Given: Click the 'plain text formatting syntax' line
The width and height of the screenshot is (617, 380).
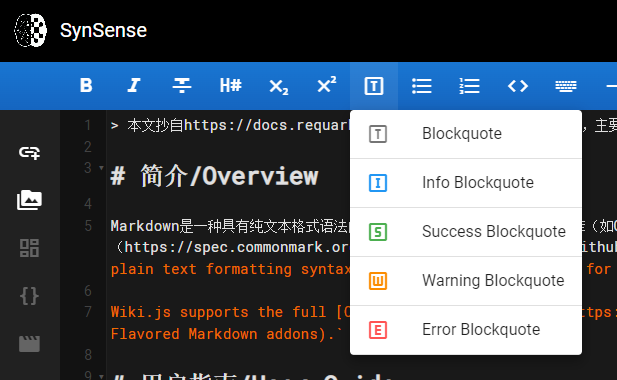Looking at the screenshot, I should click(230, 269).
